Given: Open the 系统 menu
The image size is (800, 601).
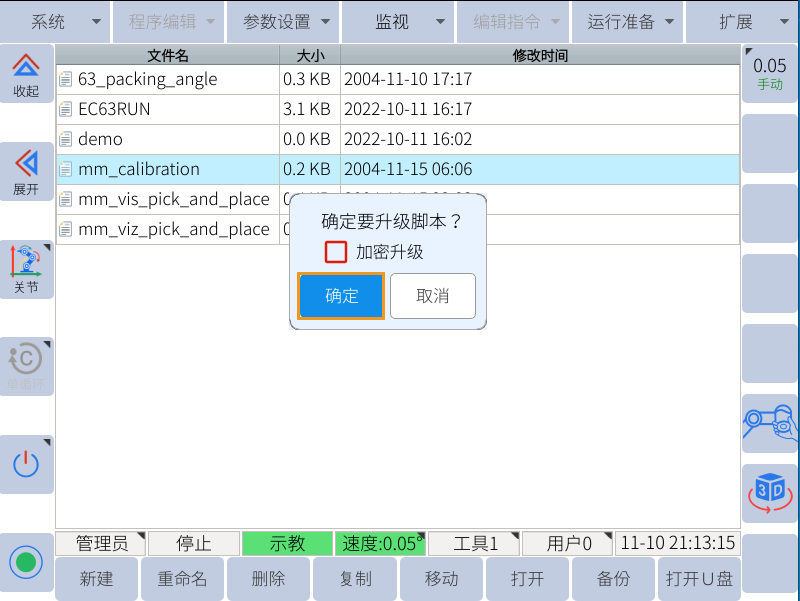Looking at the screenshot, I should pyautogui.click(x=55, y=21).
